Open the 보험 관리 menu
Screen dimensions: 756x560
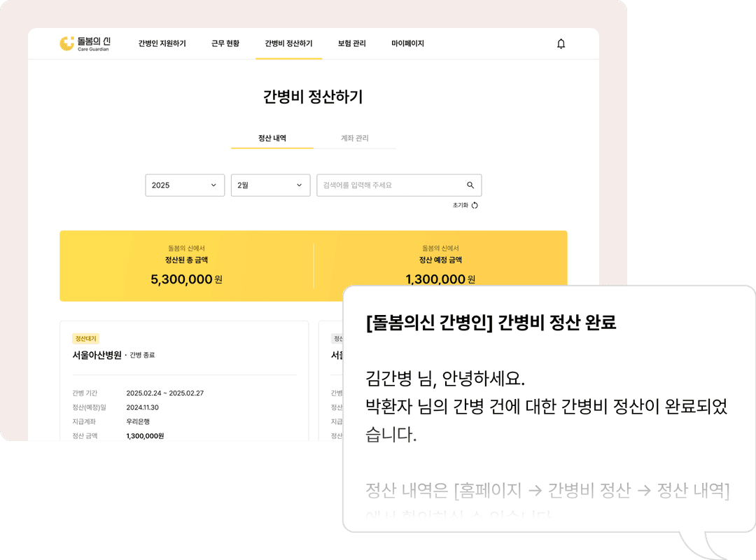pos(351,43)
